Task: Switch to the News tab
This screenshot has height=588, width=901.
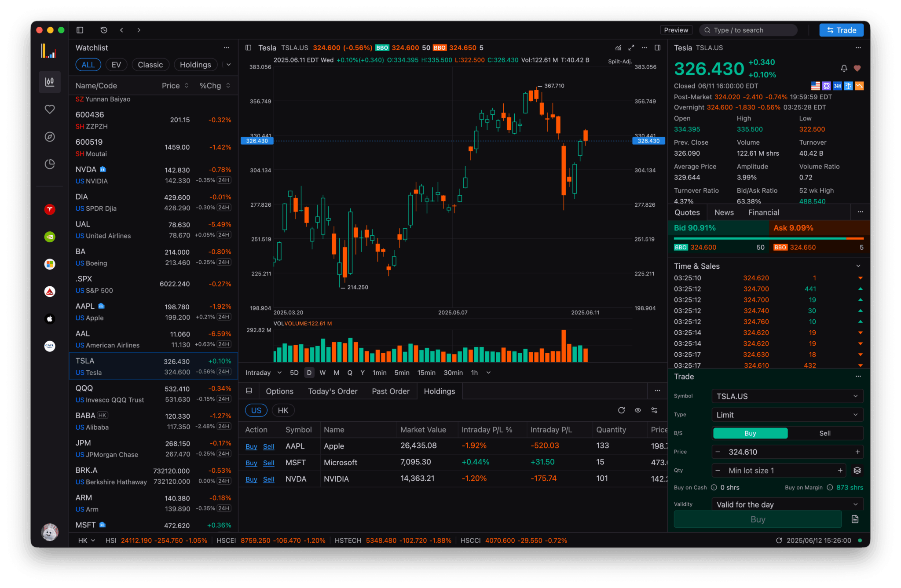Action: pyautogui.click(x=724, y=212)
